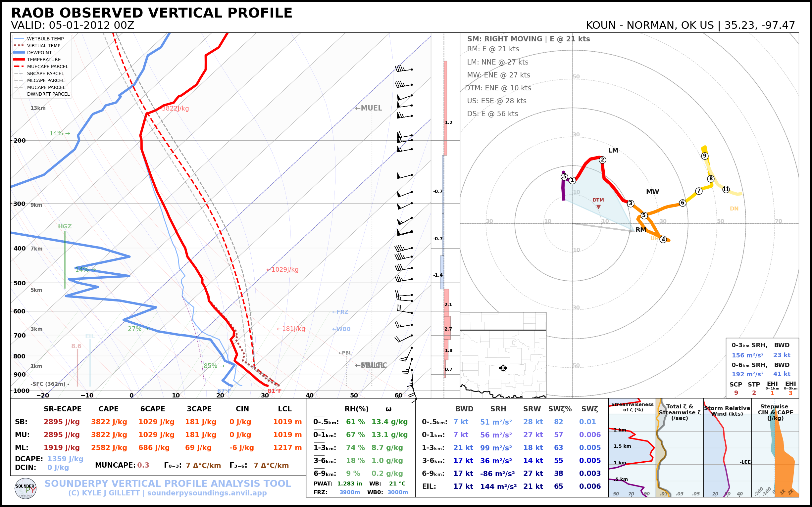Click the TEMPERATURE legend line swatch

[x=19, y=59]
